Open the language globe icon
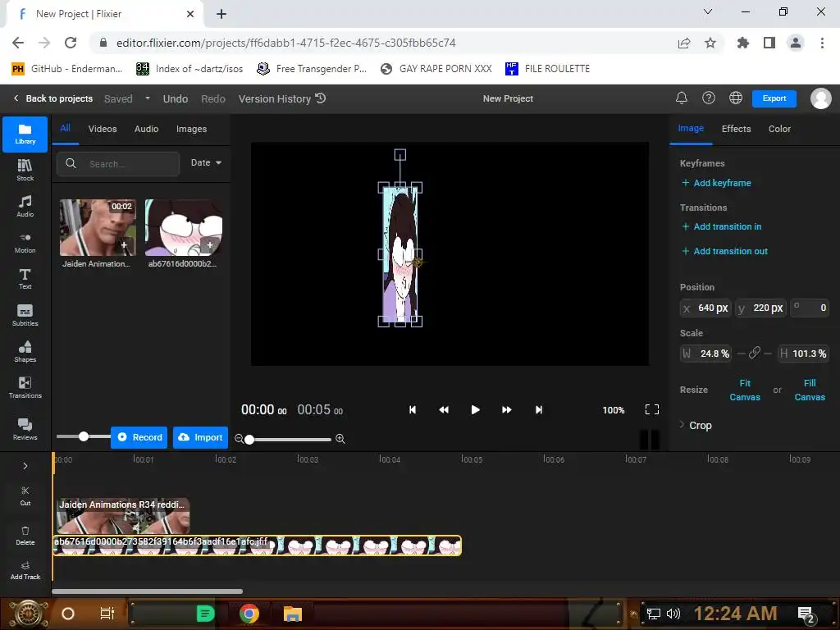 click(x=736, y=98)
